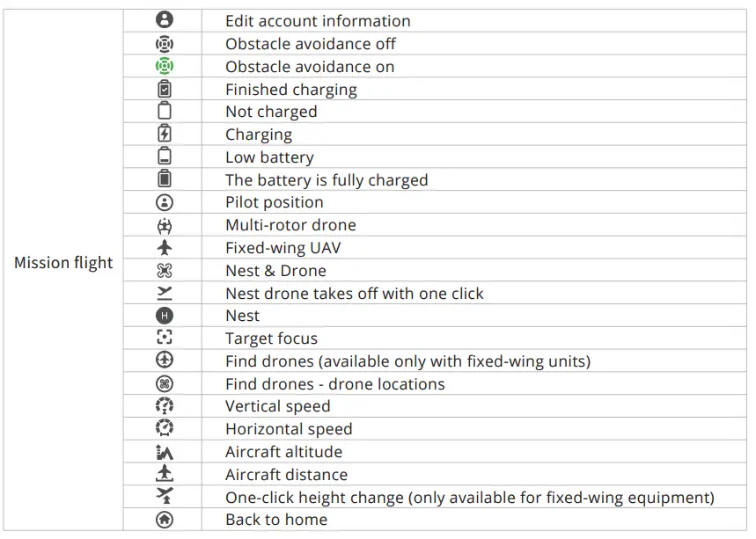Screen dimensions: 756x539
Task: Click the Aircraft distance icon
Action: 164,475
